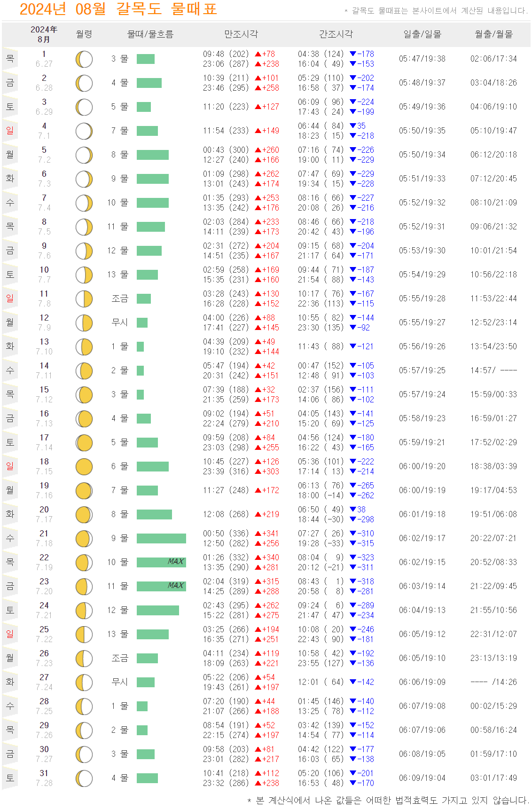The height and width of the screenshot is (809, 532).
Task: Click the date cell 15 with lunar 7.12
Action: pyautogui.click(x=44, y=394)
